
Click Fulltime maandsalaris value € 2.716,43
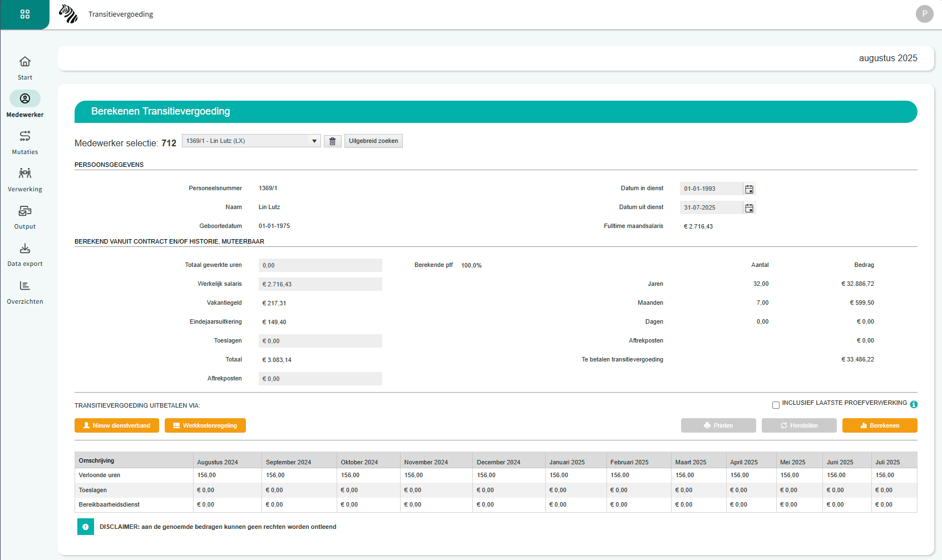[x=698, y=226]
